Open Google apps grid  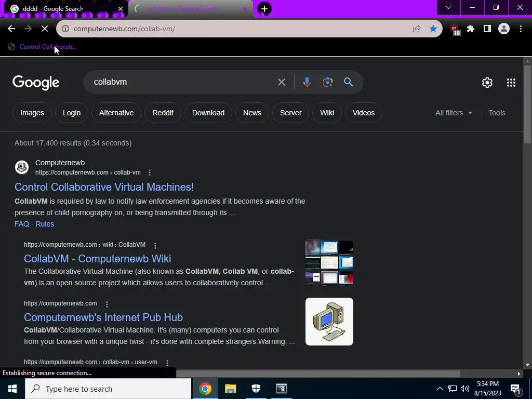[511, 83]
